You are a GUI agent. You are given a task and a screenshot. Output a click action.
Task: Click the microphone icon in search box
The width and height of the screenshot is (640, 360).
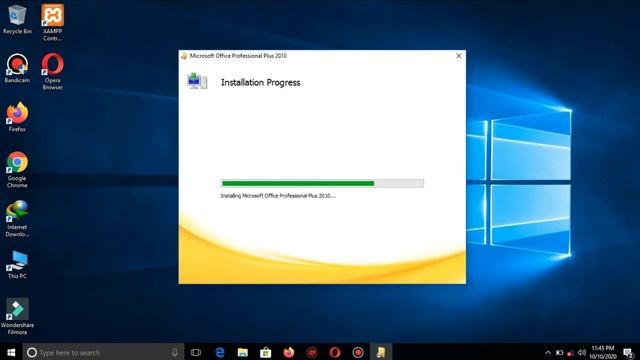(175, 352)
